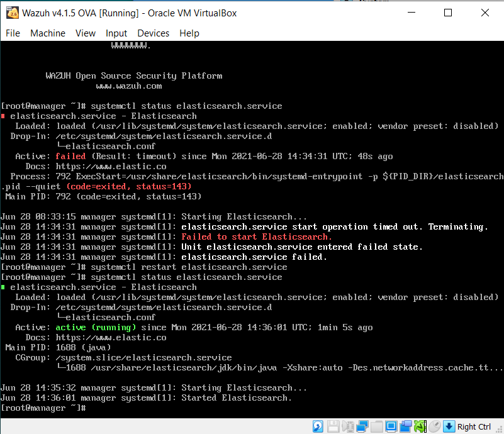
Task: Click the keyboard capture arrow icon
Action: point(449,426)
